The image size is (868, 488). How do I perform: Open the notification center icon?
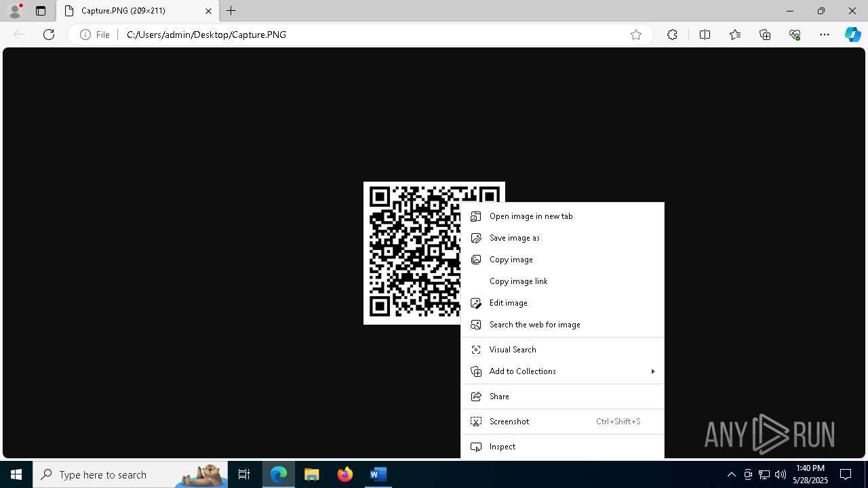coord(846,474)
